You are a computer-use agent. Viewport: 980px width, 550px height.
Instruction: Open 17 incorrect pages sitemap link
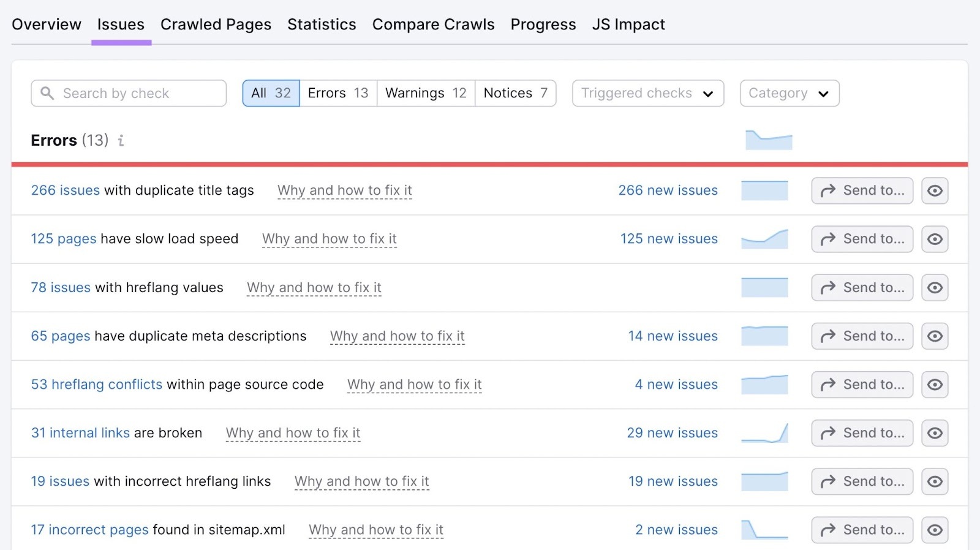pos(90,530)
